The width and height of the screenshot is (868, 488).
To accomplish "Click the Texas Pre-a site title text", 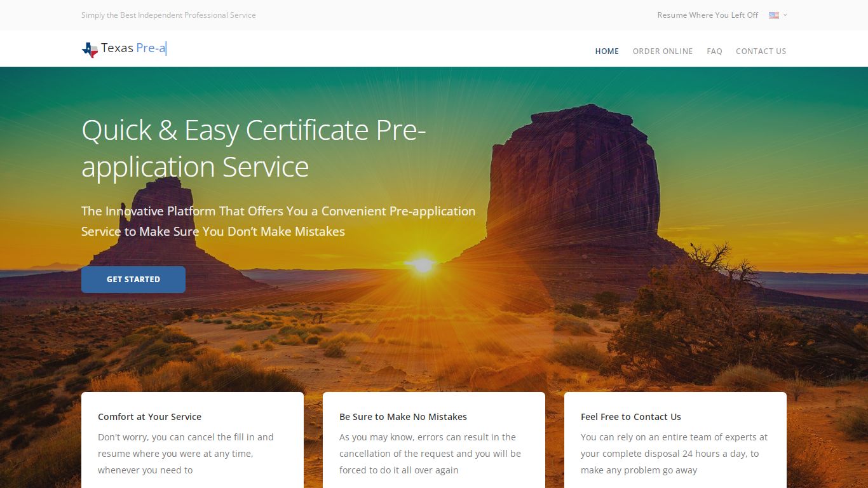I will point(133,48).
